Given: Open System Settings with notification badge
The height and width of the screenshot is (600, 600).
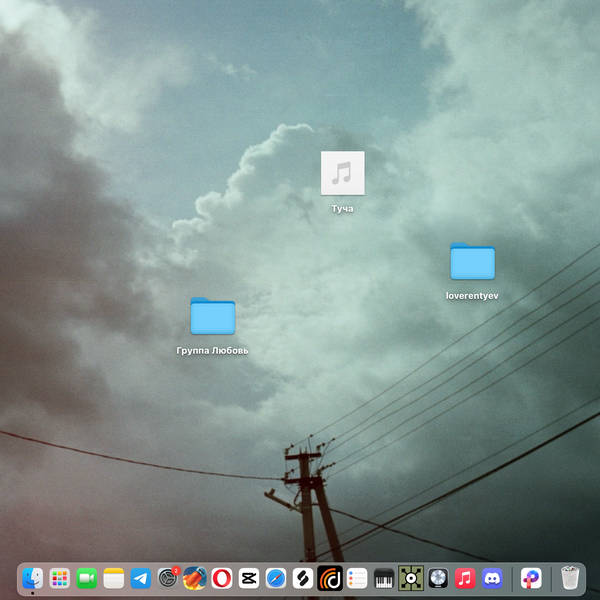Looking at the screenshot, I should 168,578.
